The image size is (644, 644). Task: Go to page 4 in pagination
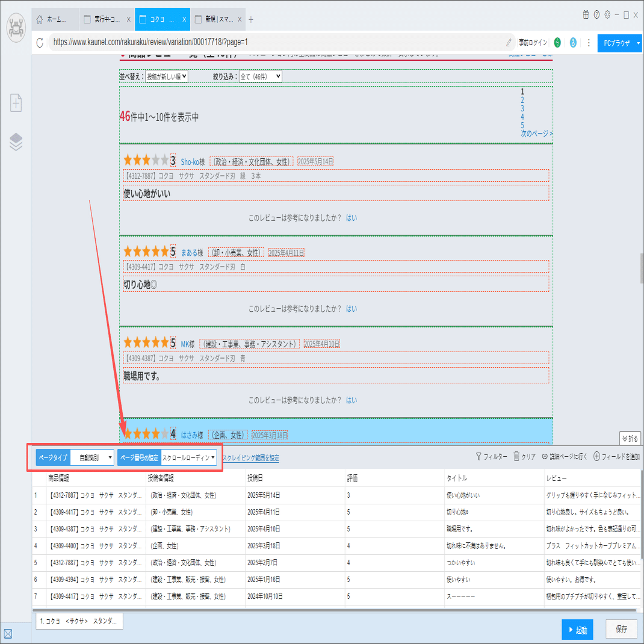click(522, 117)
